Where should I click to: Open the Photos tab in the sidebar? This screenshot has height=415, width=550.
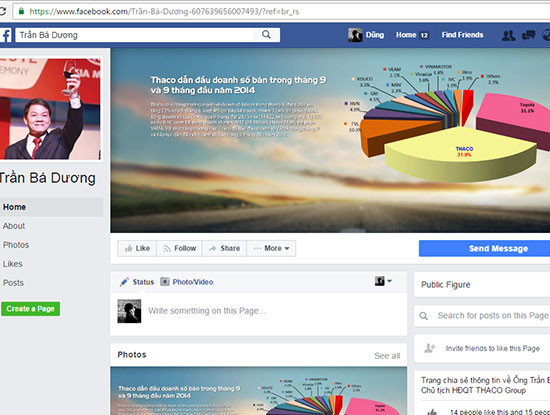16,245
